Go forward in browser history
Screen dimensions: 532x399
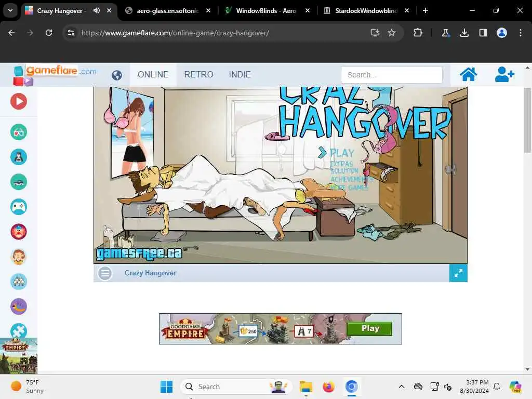(30, 33)
